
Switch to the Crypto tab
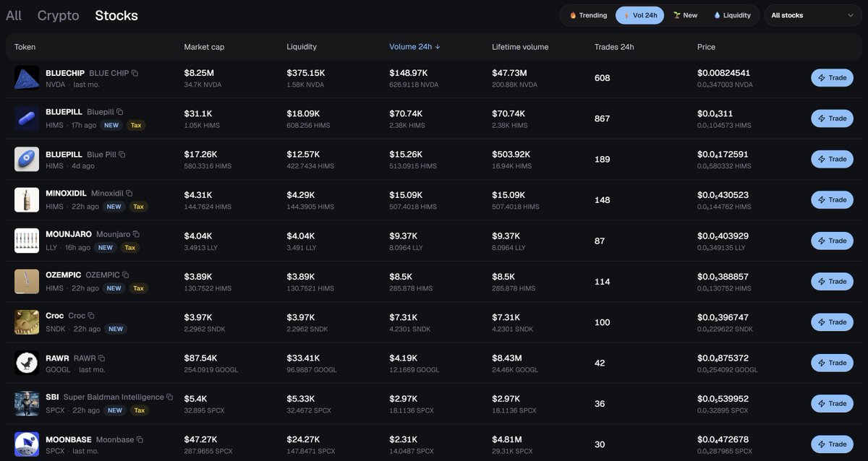(58, 15)
